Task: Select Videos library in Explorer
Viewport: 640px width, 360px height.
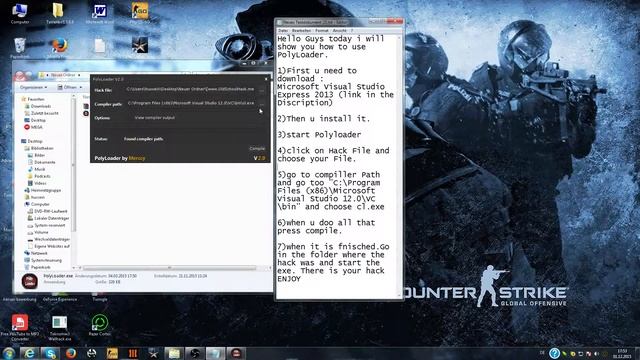Action: (x=37, y=183)
